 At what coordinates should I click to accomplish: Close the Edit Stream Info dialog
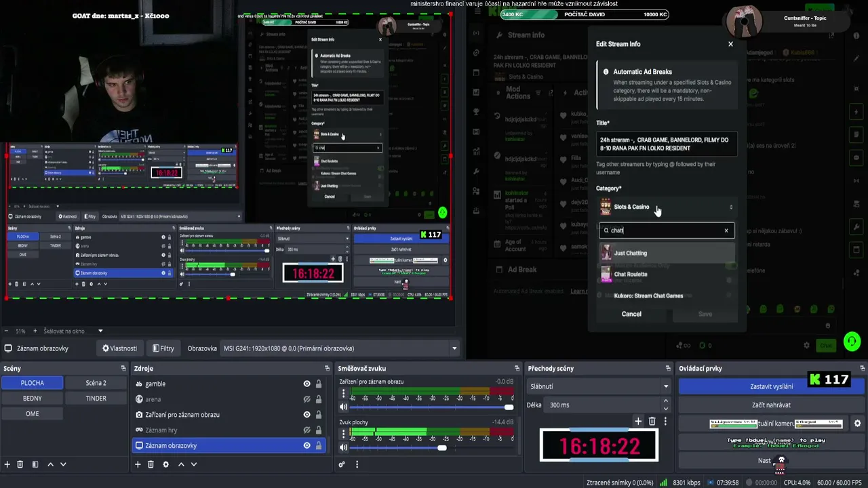point(730,44)
